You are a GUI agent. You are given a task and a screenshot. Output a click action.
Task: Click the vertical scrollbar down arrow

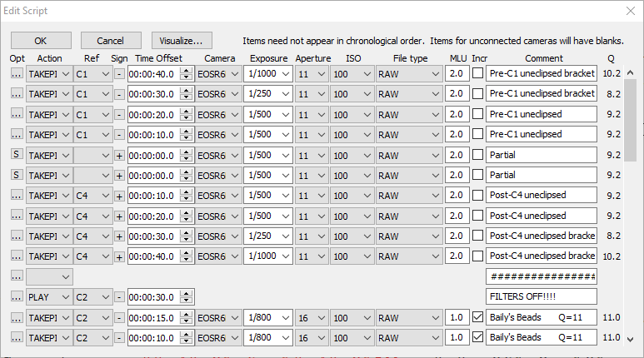[x=630, y=339]
